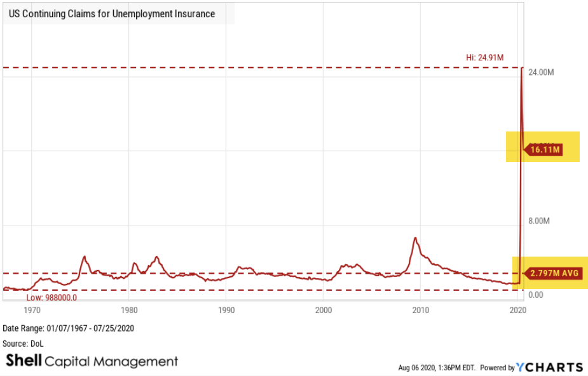This screenshot has height=376, width=588.
Task: Click the Shell Capital Management logo
Action: pos(92,361)
